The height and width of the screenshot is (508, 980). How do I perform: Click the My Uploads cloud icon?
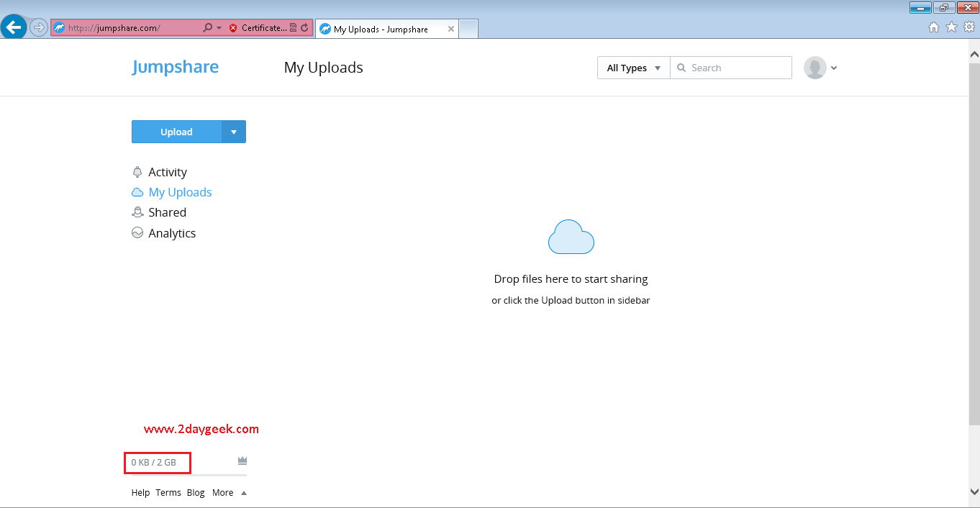pos(137,192)
